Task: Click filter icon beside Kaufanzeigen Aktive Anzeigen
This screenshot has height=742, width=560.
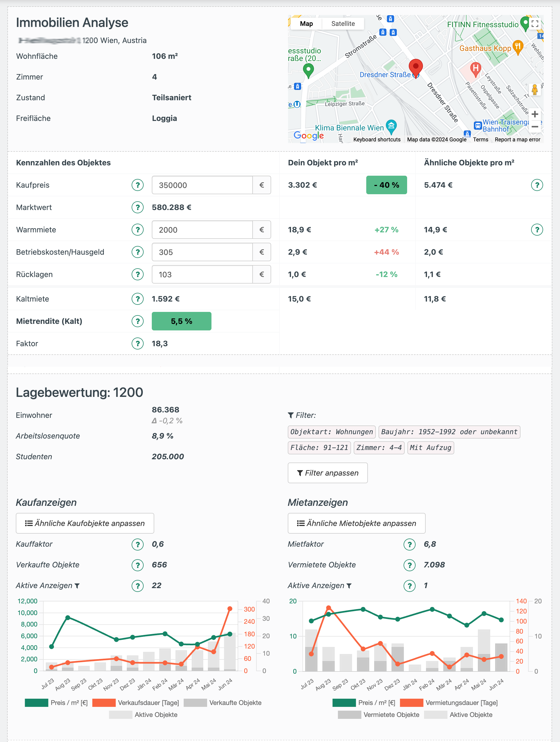Action: click(x=77, y=586)
